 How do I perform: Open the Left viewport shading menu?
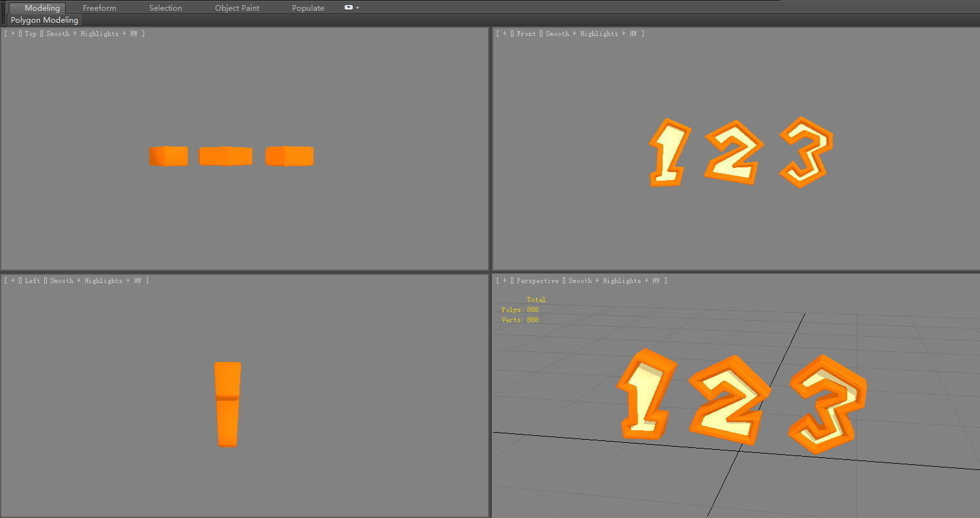point(95,280)
